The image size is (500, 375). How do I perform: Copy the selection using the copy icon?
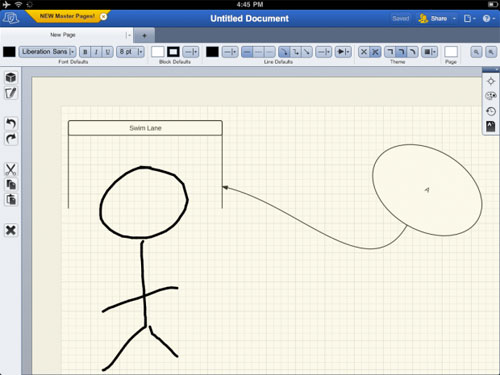coord(11,184)
